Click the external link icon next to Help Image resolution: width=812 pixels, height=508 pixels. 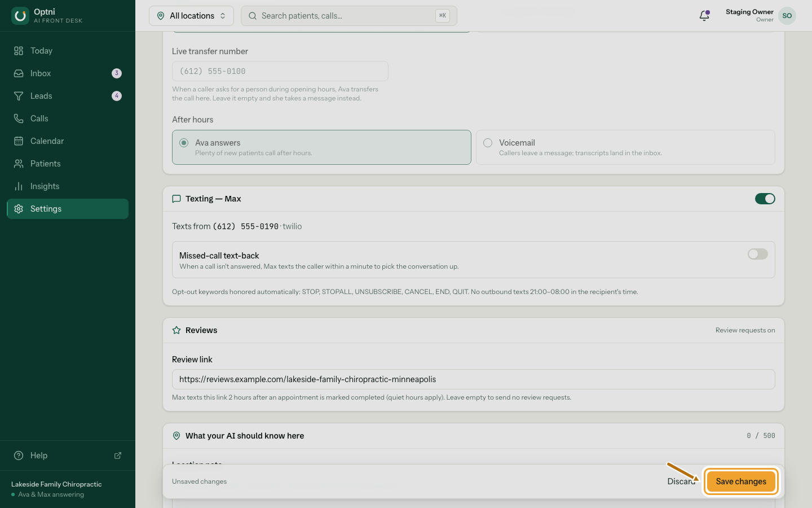coord(118,456)
